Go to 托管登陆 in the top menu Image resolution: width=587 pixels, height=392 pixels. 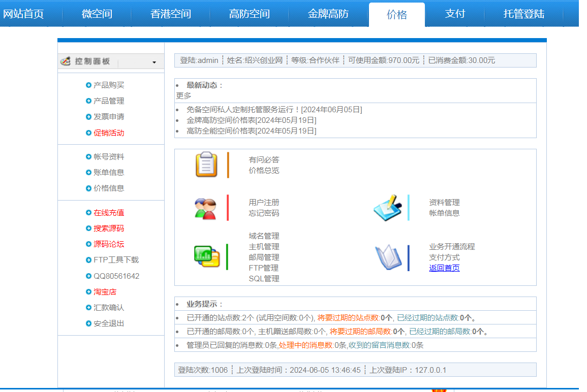point(523,14)
